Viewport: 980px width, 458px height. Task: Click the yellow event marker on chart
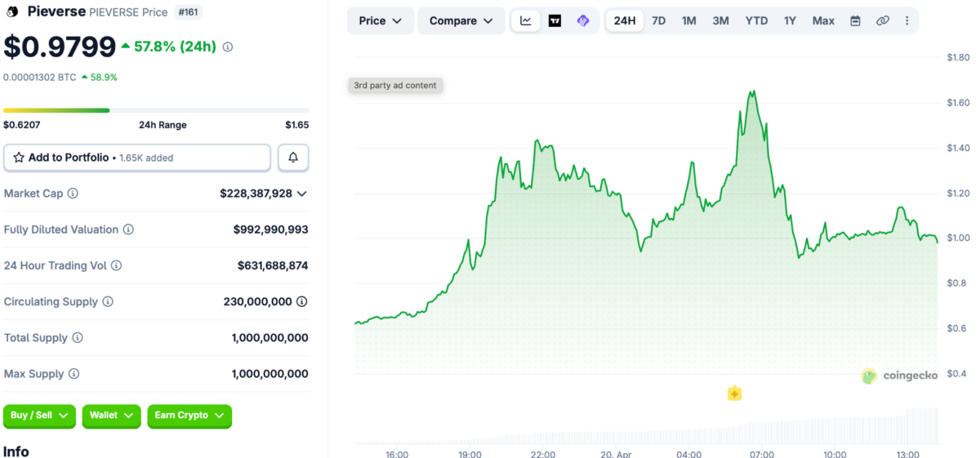click(x=734, y=394)
